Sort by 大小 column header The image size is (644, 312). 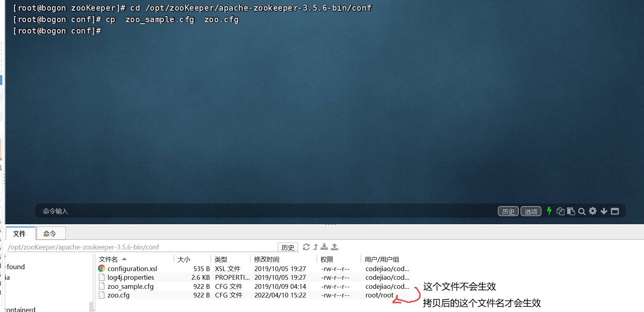(x=184, y=259)
